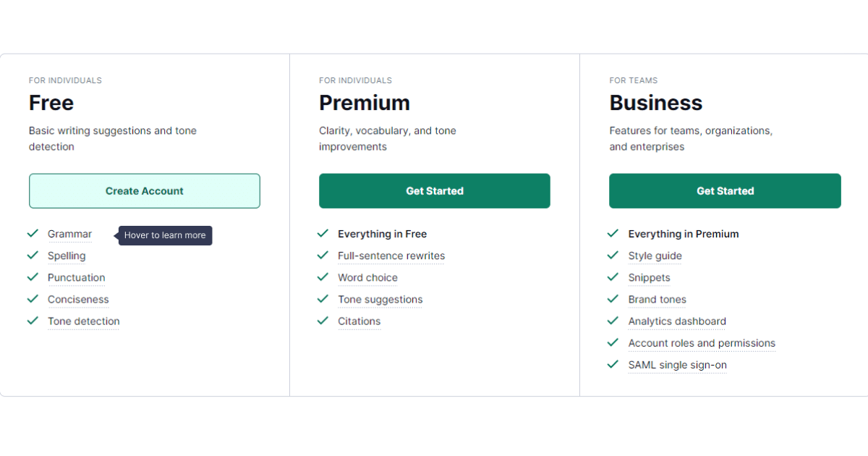Click the checkmark next to Analytics dashboard

point(613,320)
